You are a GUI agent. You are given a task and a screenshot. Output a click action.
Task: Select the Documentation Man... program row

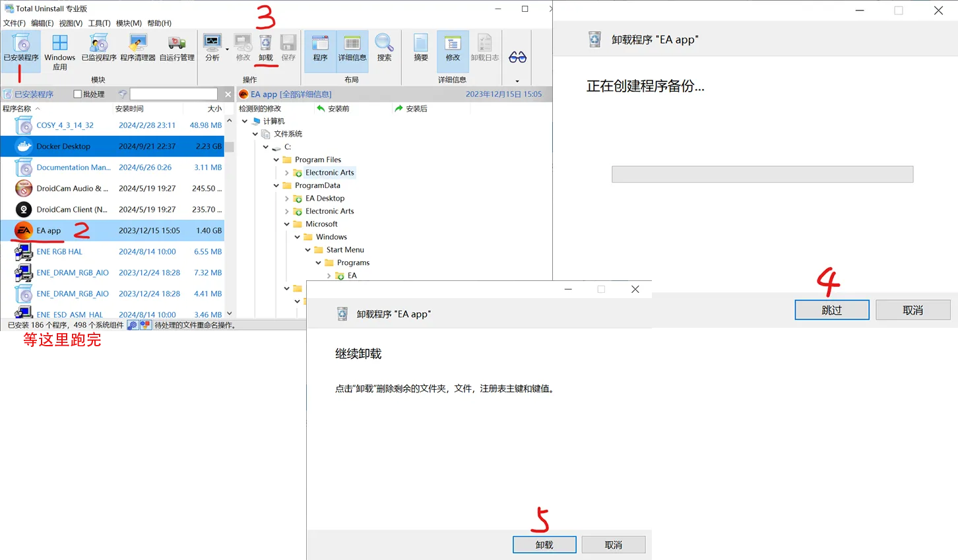point(112,168)
